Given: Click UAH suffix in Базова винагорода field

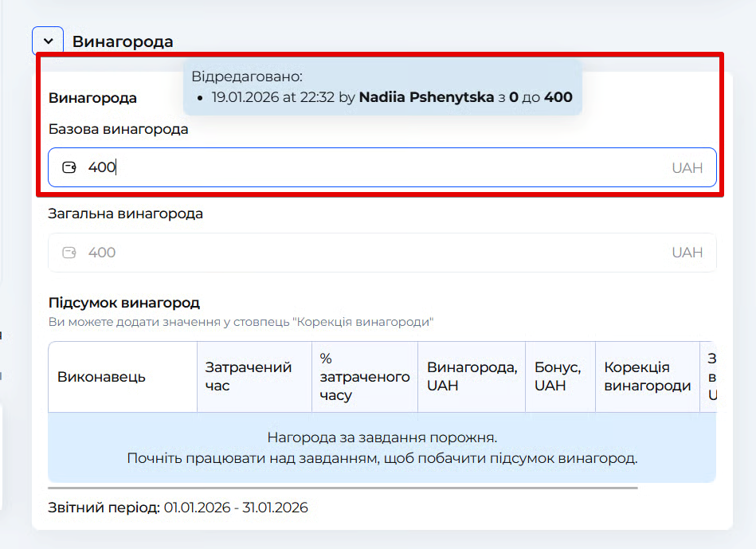Looking at the screenshot, I should click(687, 168).
